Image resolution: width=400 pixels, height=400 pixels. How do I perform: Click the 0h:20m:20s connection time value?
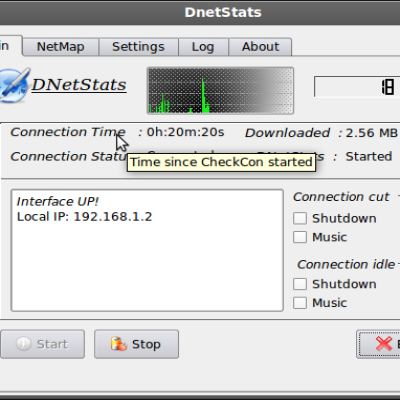coord(186,132)
